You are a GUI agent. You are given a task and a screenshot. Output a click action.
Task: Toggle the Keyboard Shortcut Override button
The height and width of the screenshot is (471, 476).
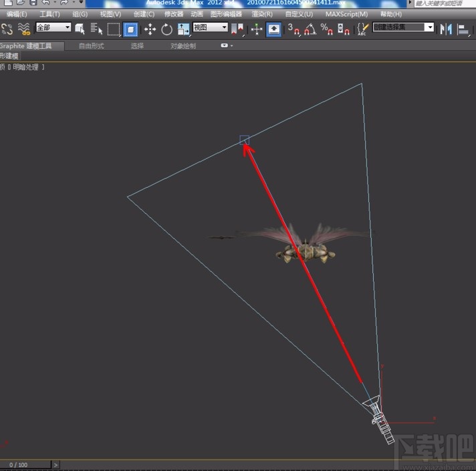pos(274,29)
